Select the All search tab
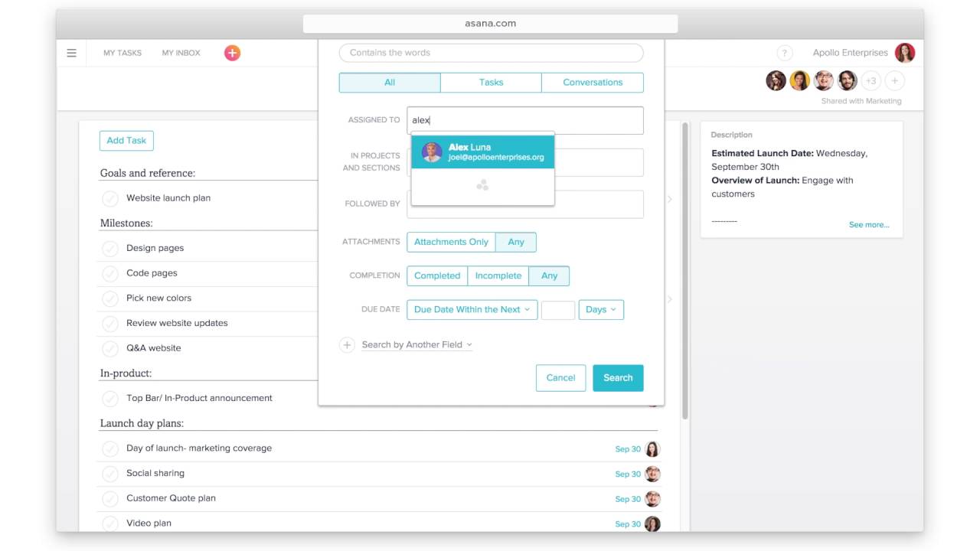Image resolution: width=980 pixels, height=551 pixels. [x=390, y=83]
